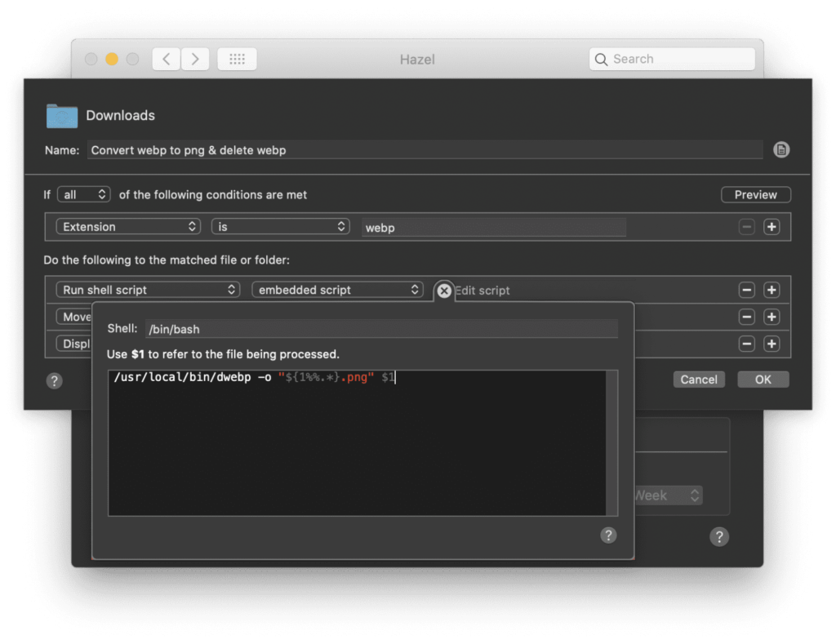Click the OK button to save rule
Screen dimensions: 836x644
point(763,380)
